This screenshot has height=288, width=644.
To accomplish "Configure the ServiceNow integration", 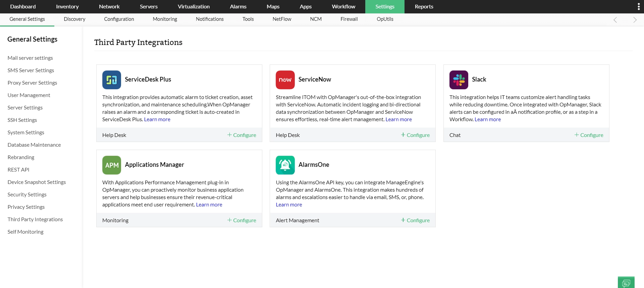I will tap(415, 135).
